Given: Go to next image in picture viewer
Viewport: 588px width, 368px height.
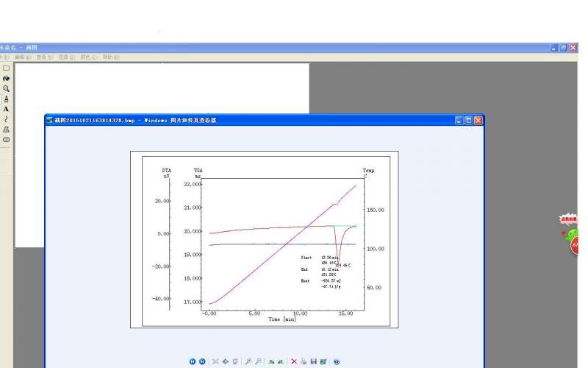Looking at the screenshot, I should click(202, 361).
